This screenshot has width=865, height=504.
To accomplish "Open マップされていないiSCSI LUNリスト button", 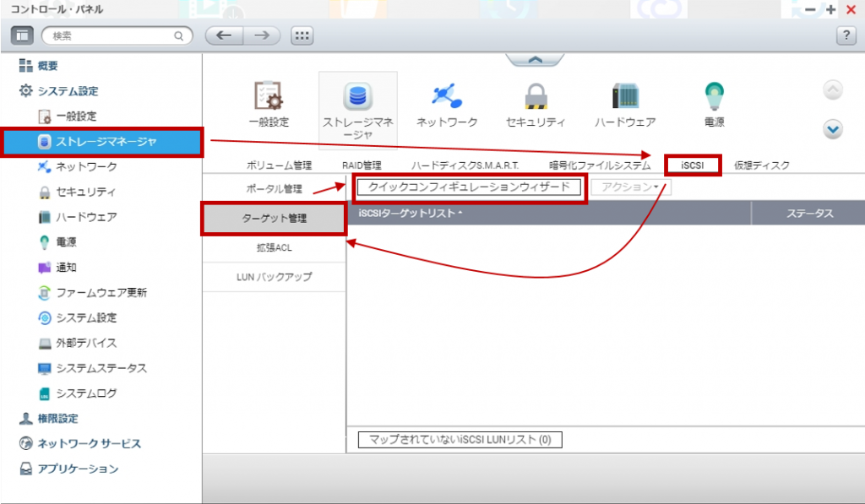I will 460,440.
